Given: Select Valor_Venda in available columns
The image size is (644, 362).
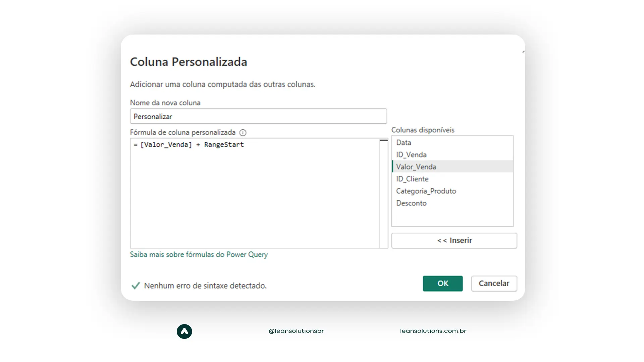Looking at the screenshot, I should pyautogui.click(x=452, y=167).
